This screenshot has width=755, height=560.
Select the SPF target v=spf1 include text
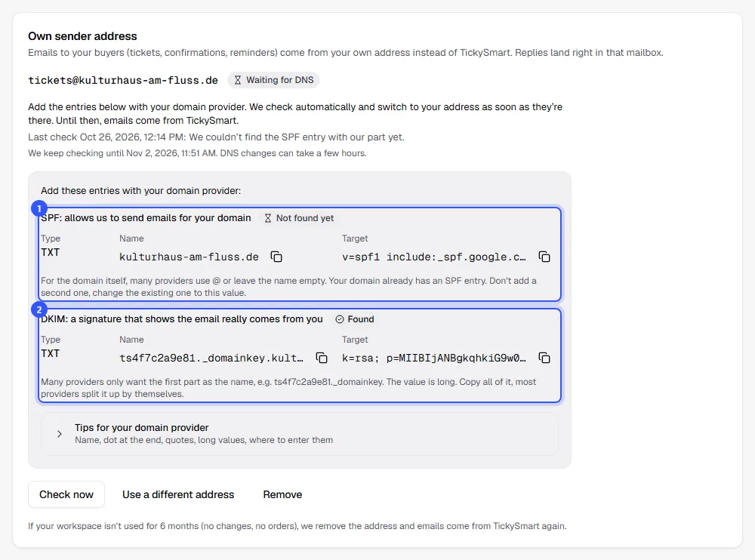(x=434, y=257)
